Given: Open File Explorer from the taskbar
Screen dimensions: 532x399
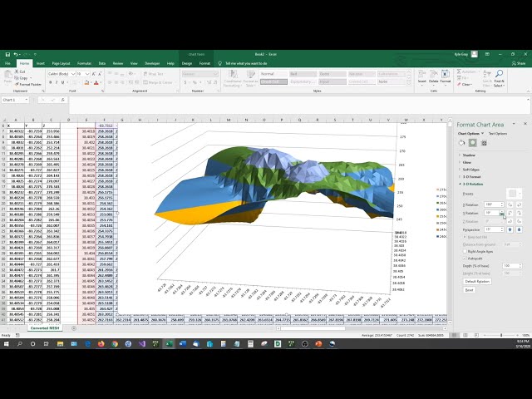Looking at the screenshot, I should click(60, 343).
